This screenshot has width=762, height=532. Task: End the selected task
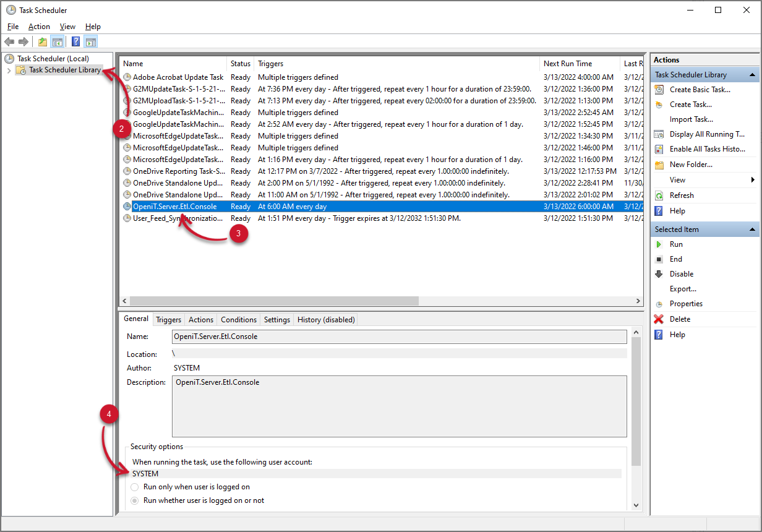676,259
